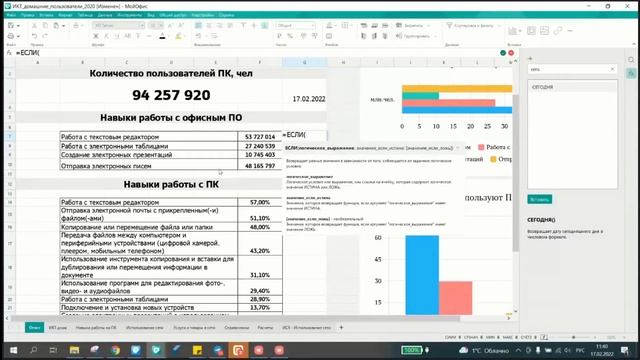This screenshot has width=640, height=360.
Task: Click Windows Start button on taskbar
Action: (13, 350)
